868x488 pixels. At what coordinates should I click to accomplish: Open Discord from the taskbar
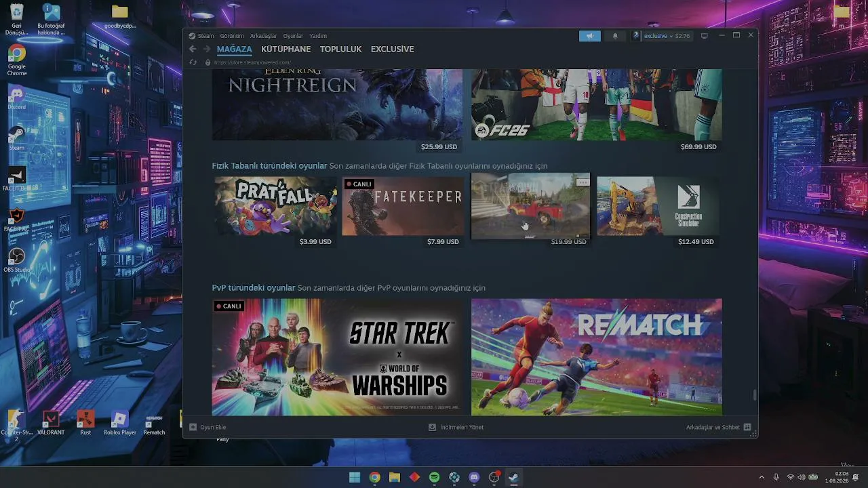pos(474,477)
